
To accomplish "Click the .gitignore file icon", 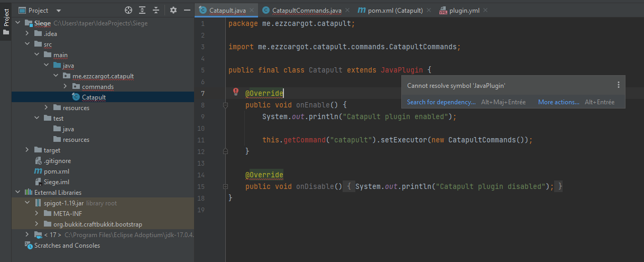I will tap(38, 161).
